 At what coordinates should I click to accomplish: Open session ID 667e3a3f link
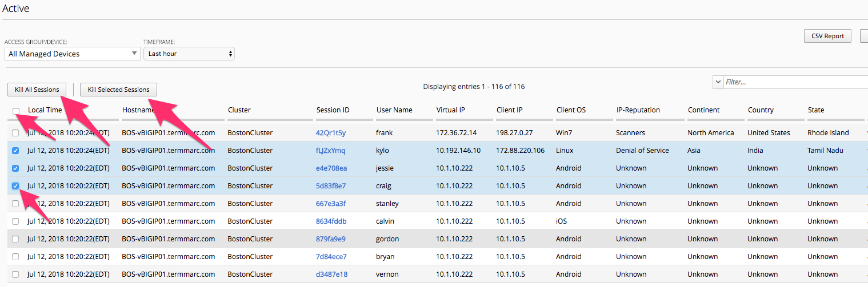tap(331, 204)
